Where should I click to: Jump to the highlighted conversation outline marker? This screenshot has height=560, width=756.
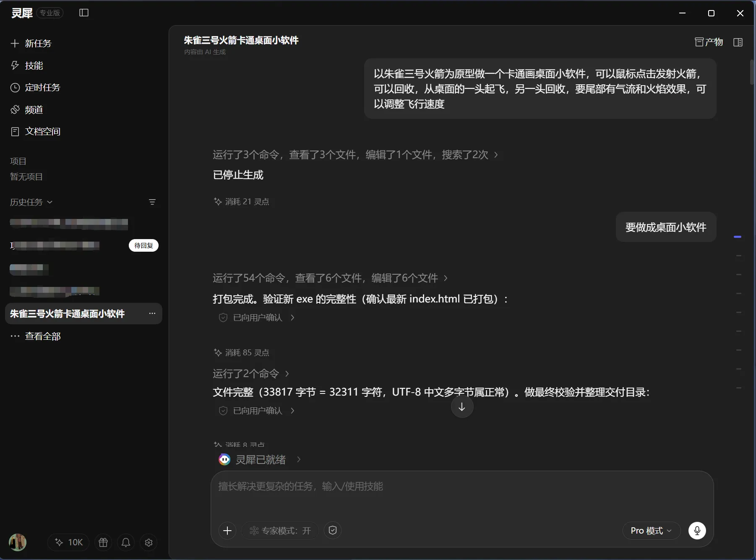click(x=738, y=237)
